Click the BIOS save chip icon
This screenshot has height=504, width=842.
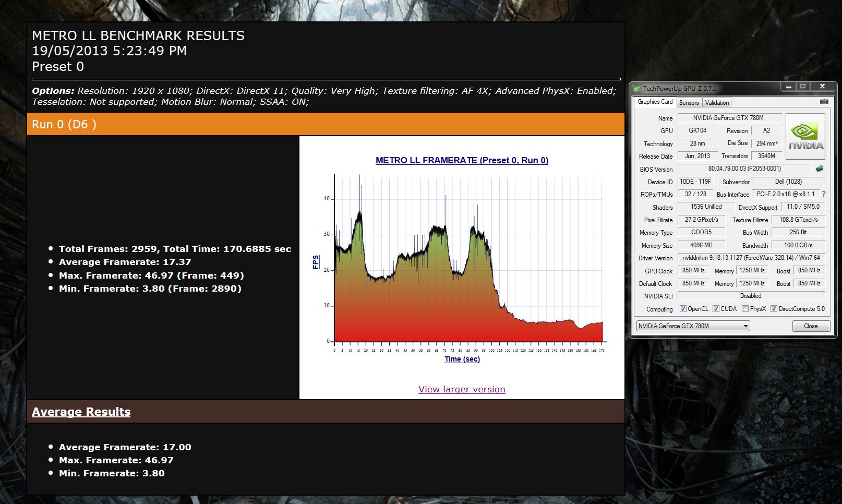click(x=820, y=169)
